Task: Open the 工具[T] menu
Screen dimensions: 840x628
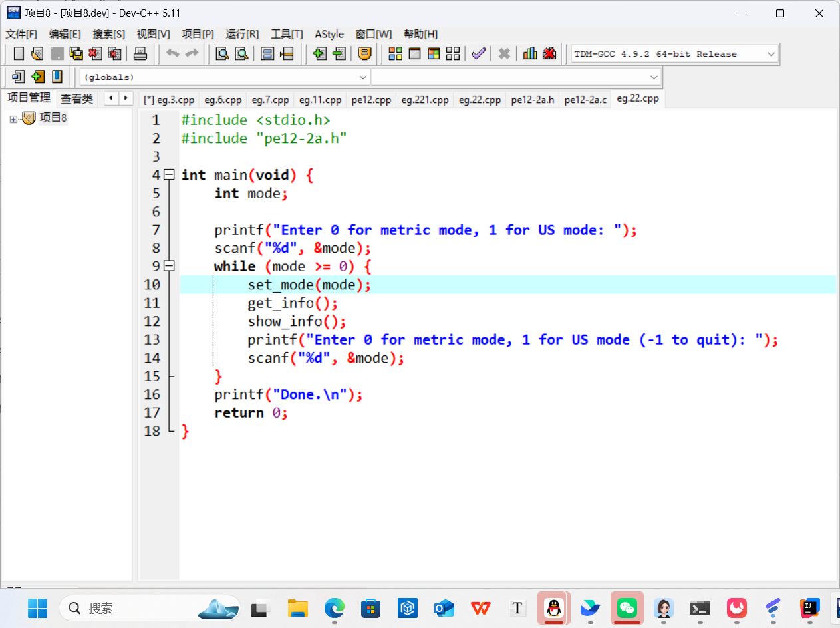Action: point(287,34)
